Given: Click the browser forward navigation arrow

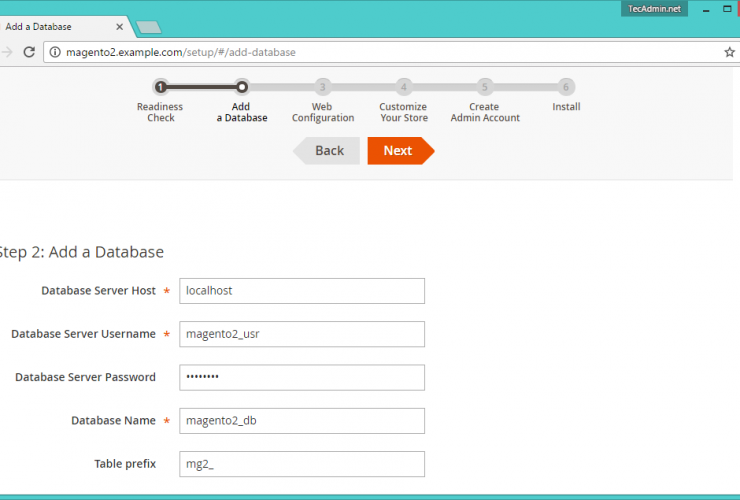Looking at the screenshot, I should coord(9,52).
